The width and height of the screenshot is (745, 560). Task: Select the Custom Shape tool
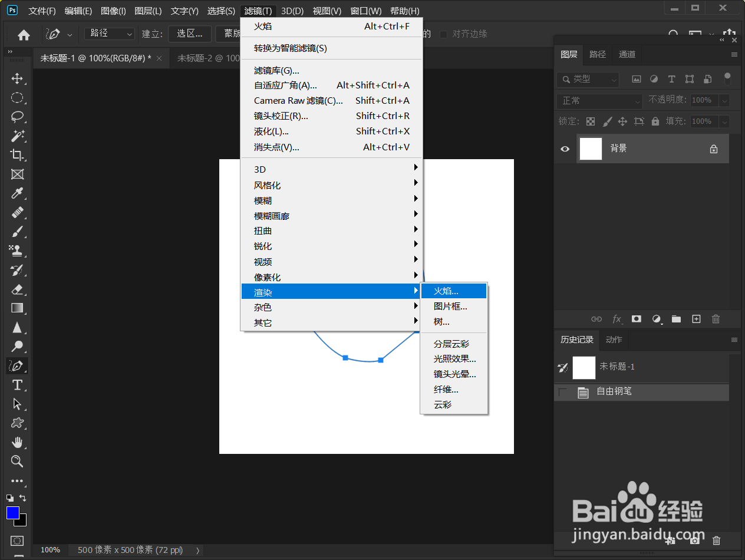[17, 423]
